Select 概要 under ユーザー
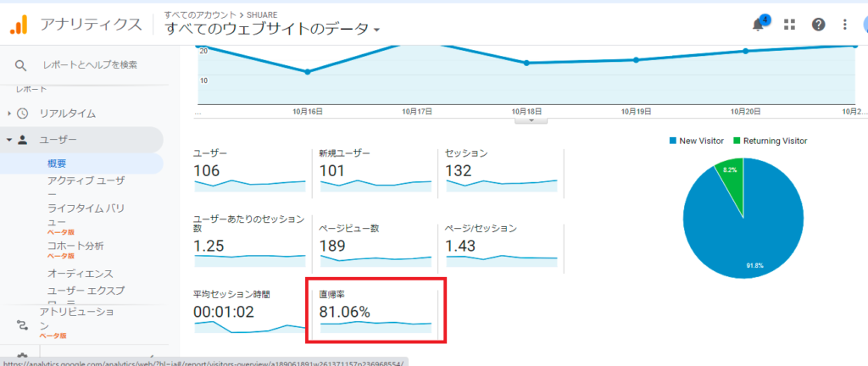 [57, 164]
